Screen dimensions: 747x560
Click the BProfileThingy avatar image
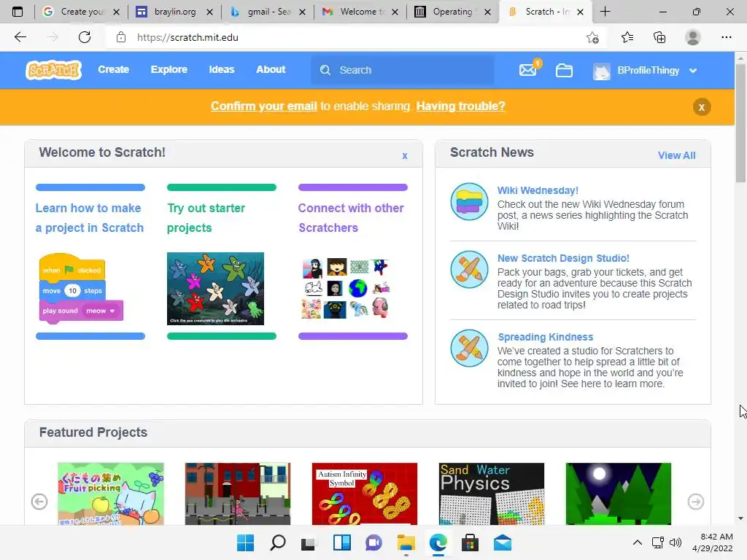pos(601,71)
